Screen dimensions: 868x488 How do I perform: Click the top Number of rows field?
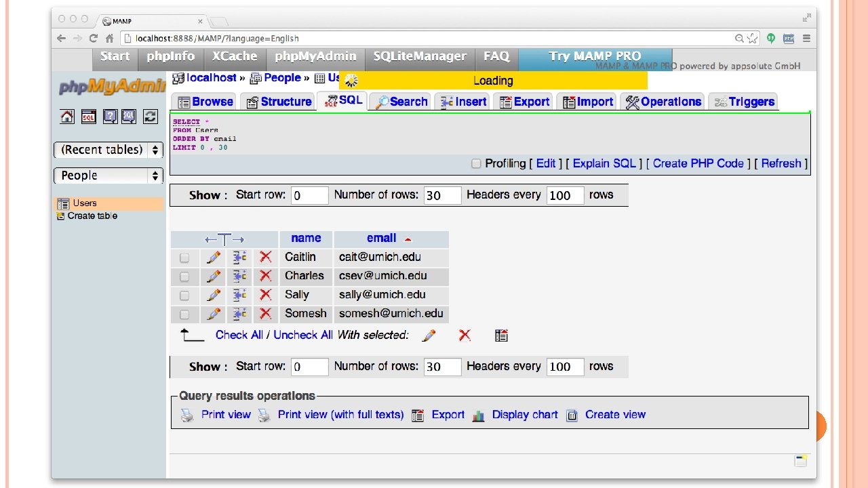pyautogui.click(x=443, y=195)
